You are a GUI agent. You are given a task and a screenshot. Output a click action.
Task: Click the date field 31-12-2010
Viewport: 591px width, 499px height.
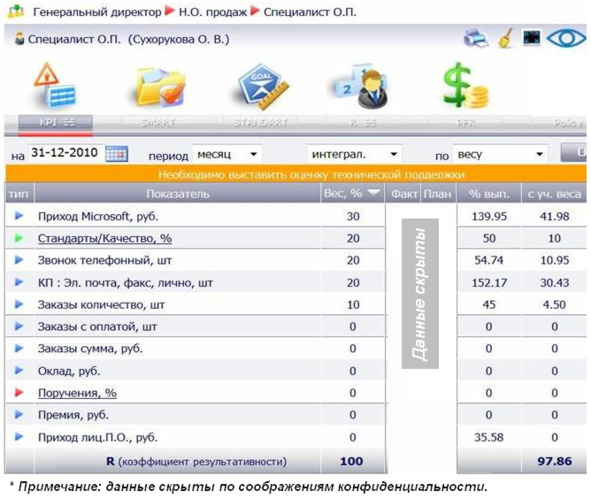pyautogui.click(x=65, y=153)
